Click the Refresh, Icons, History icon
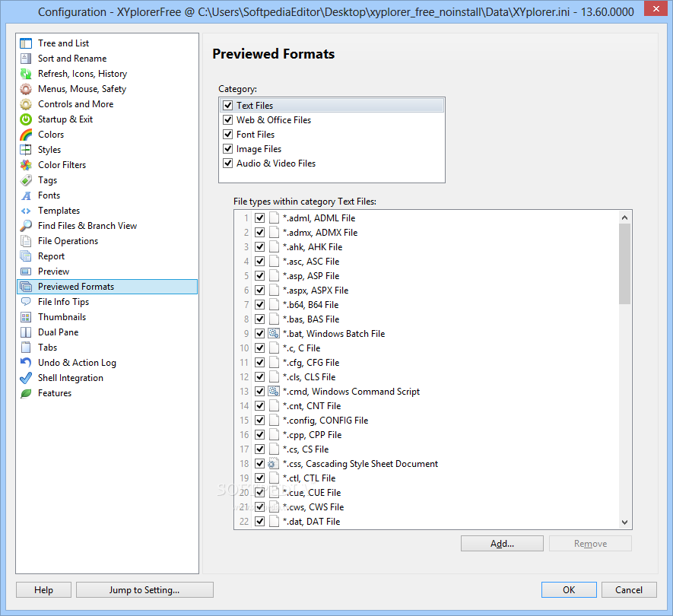Image resolution: width=673 pixels, height=616 pixels. pos(26,74)
